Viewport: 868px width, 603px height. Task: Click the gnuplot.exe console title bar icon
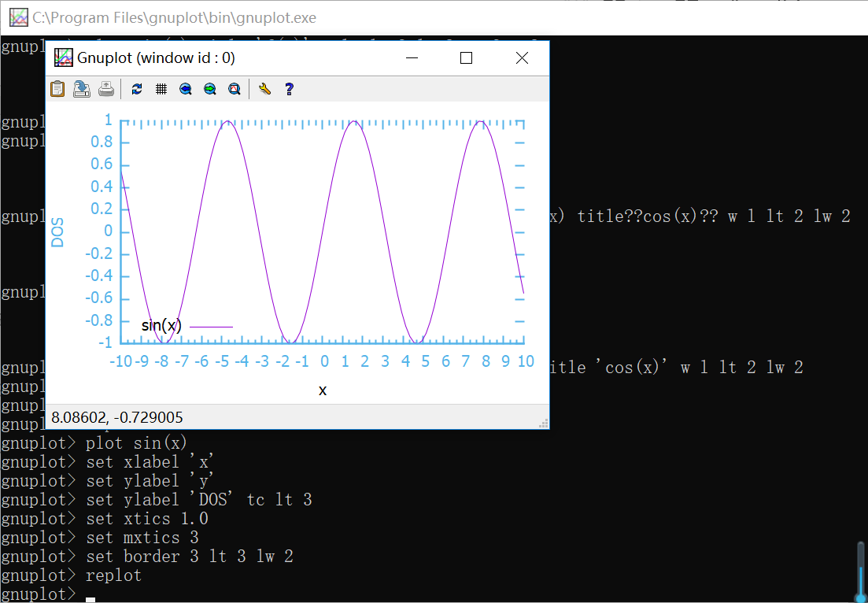click(19, 18)
